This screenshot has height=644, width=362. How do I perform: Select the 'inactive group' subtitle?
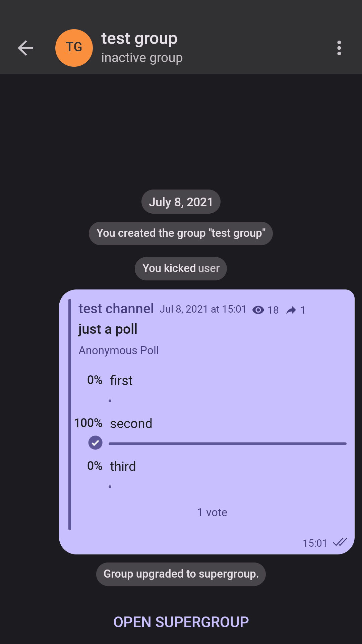coord(142,57)
